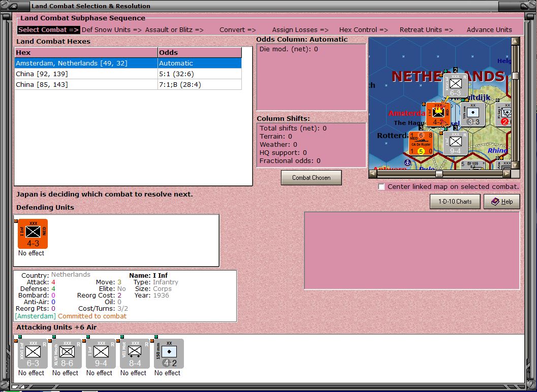537x392 pixels.
Task: Click map scrollbar up arrow
Action: click(516, 41)
